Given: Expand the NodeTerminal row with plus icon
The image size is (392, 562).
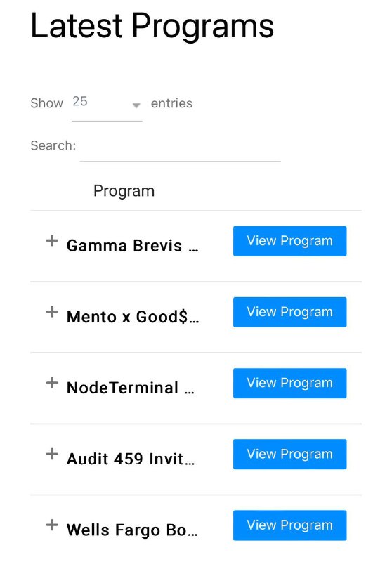Looking at the screenshot, I should point(52,382).
